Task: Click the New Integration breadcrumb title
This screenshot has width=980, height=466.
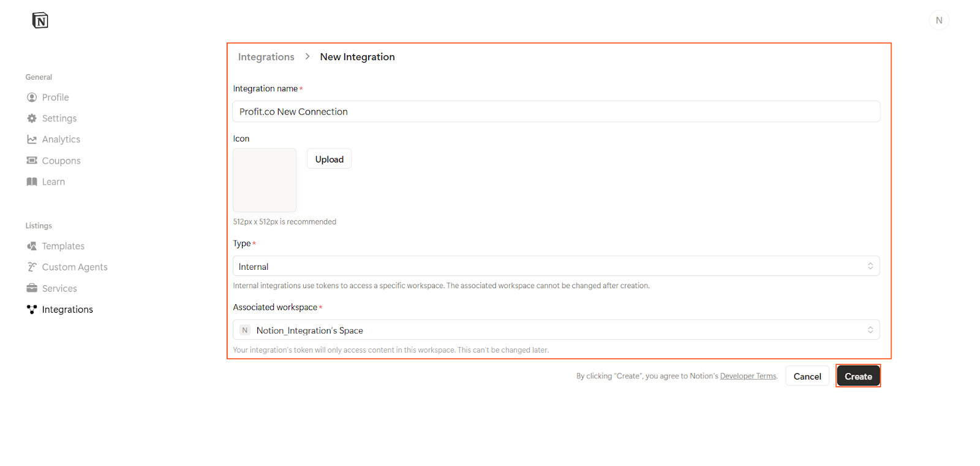Action: click(358, 57)
